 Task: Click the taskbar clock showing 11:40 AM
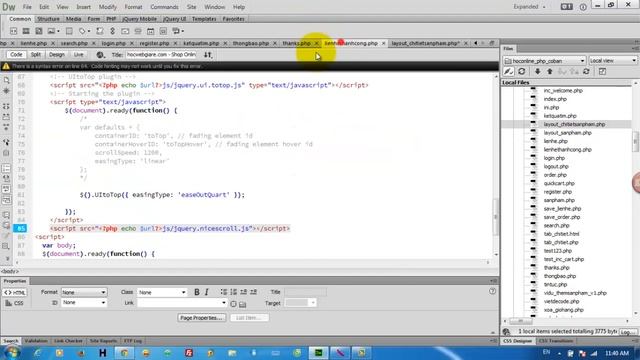(617, 353)
